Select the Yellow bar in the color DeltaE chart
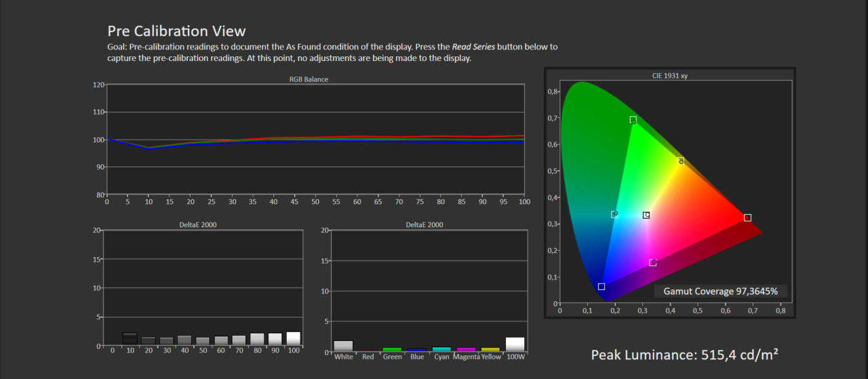The width and height of the screenshot is (868, 379). [x=490, y=350]
